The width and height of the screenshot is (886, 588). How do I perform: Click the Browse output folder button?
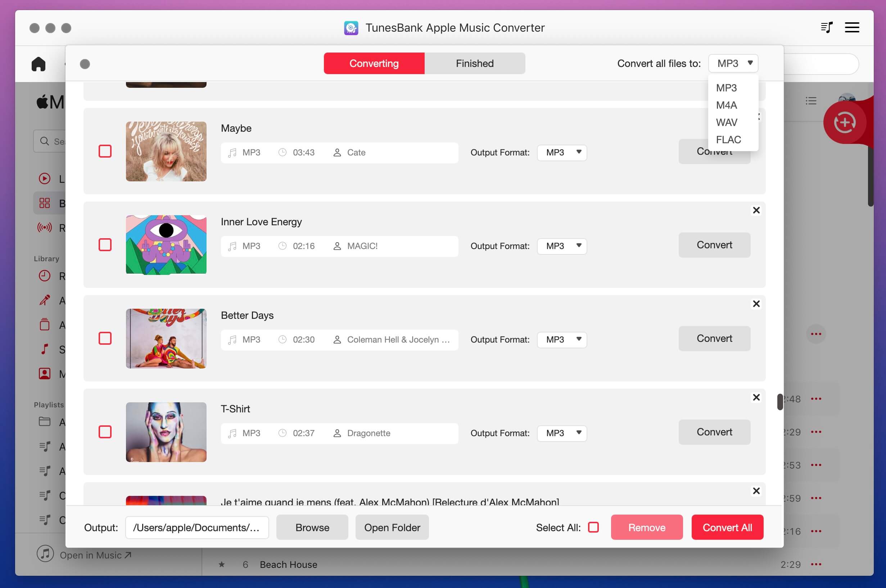click(x=312, y=527)
